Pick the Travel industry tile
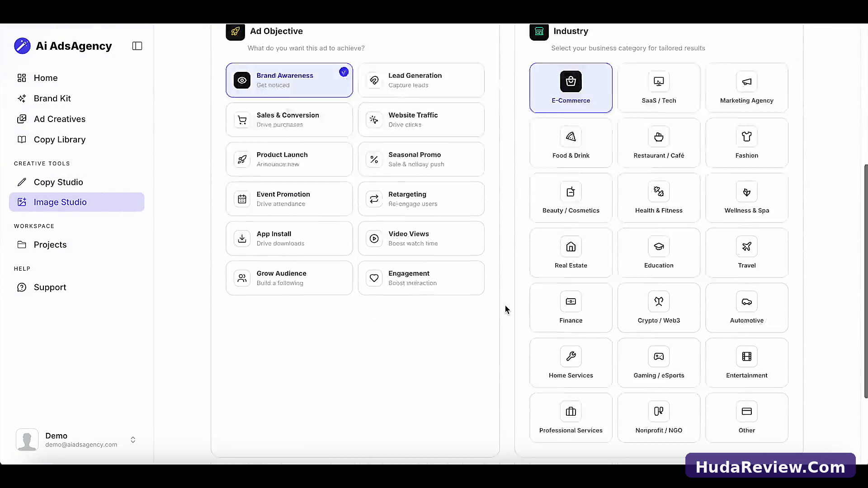The image size is (868, 488). pyautogui.click(x=746, y=253)
